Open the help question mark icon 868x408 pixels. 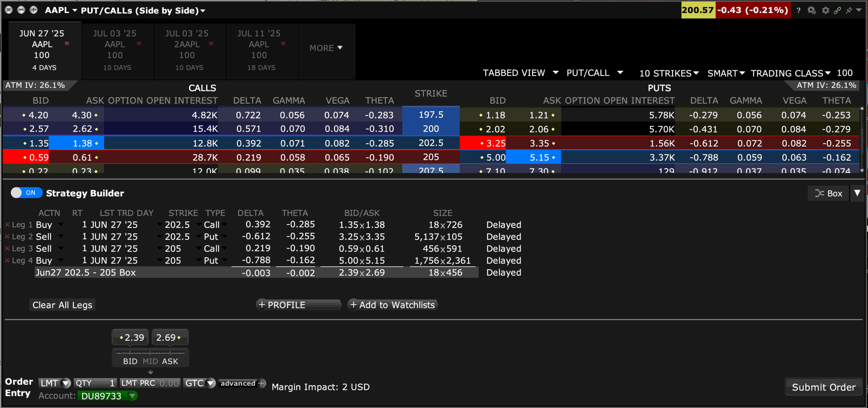798,10
